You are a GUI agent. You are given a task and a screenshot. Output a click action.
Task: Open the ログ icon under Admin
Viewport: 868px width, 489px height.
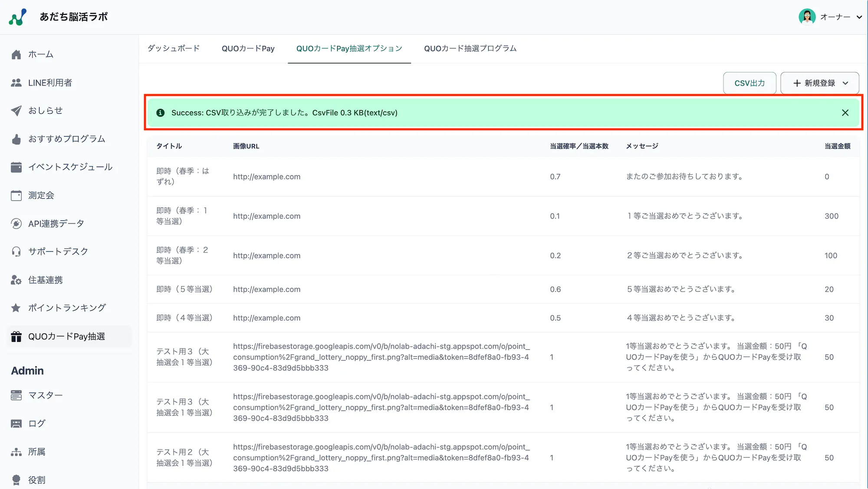click(x=16, y=423)
